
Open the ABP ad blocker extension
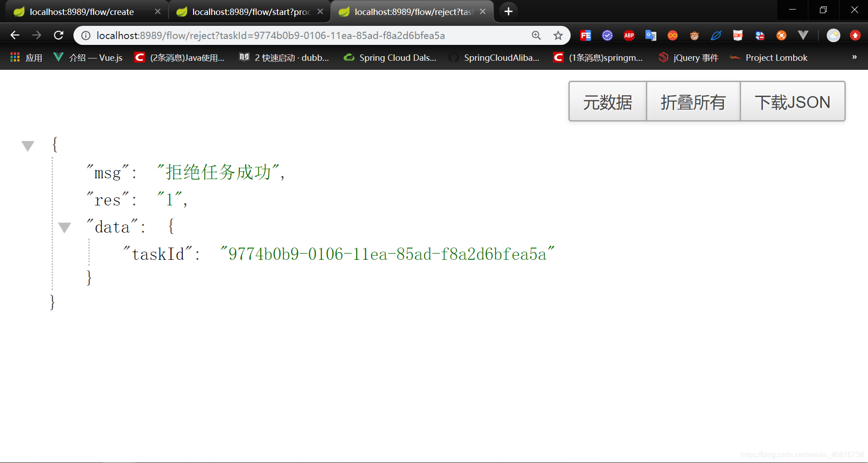tap(629, 35)
